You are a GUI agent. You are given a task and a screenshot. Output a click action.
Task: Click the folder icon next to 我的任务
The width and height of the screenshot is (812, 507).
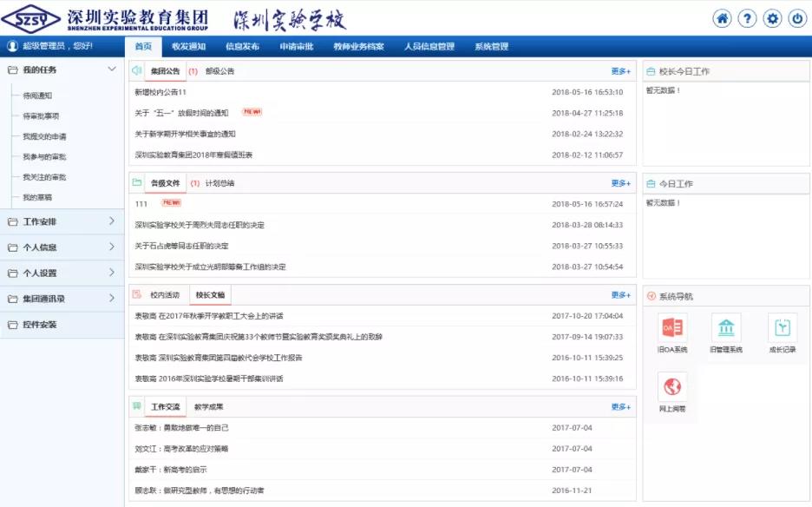[13, 70]
